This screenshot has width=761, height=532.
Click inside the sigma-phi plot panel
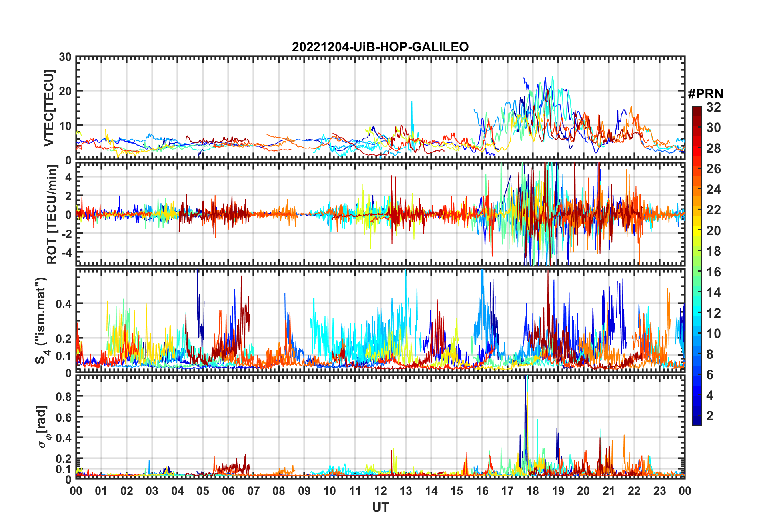pos(380,427)
